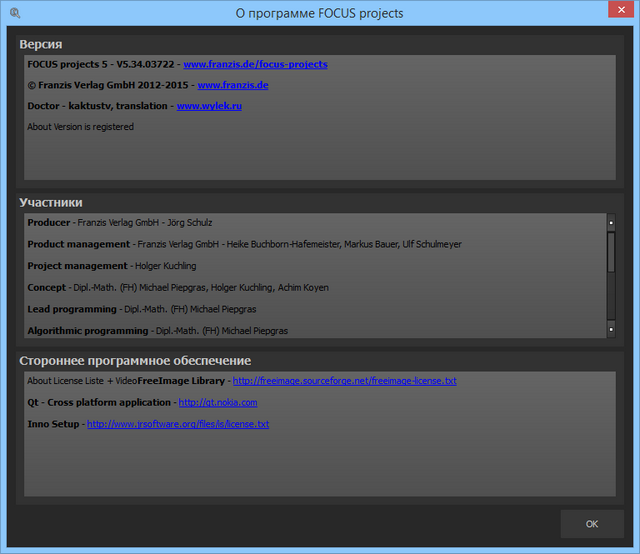
Task: Click the 'FreeImage Library' label
Action: click(x=181, y=380)
